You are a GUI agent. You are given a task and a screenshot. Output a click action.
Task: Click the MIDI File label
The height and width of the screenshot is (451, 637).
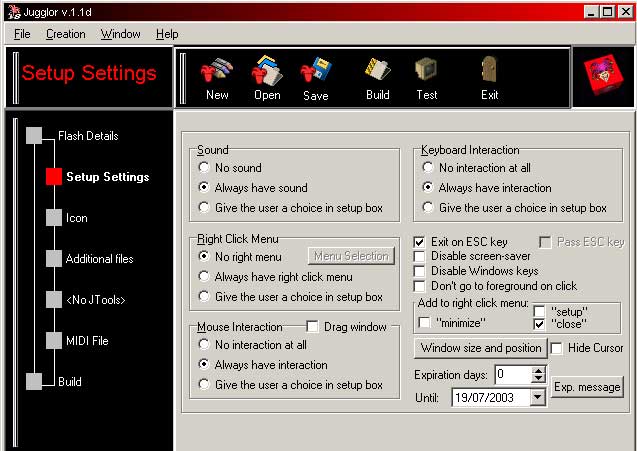point(87,340)
